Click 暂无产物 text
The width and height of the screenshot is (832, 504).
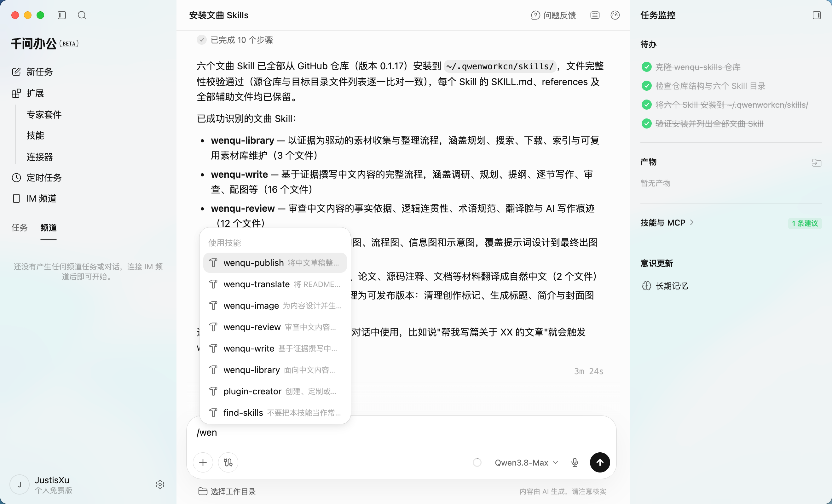[655, 183]
